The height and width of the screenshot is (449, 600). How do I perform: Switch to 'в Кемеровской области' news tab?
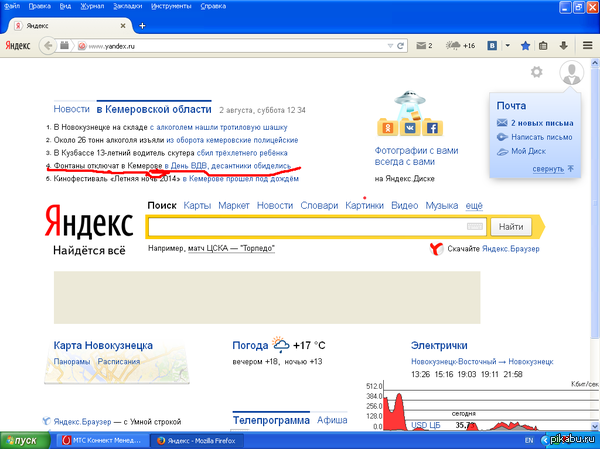[x=154, y=109]
